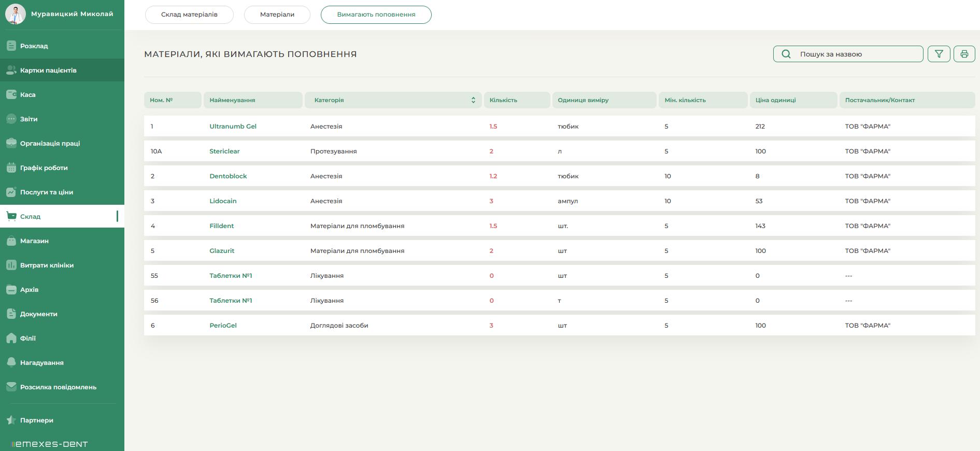This screenshot has width=980, height=451.
Task: Select the Вимагають поповнення tab
Action: tap(376, 15)
